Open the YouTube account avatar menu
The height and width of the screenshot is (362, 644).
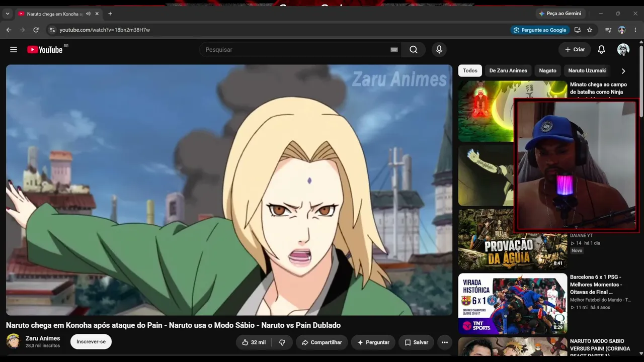(623, 50)
